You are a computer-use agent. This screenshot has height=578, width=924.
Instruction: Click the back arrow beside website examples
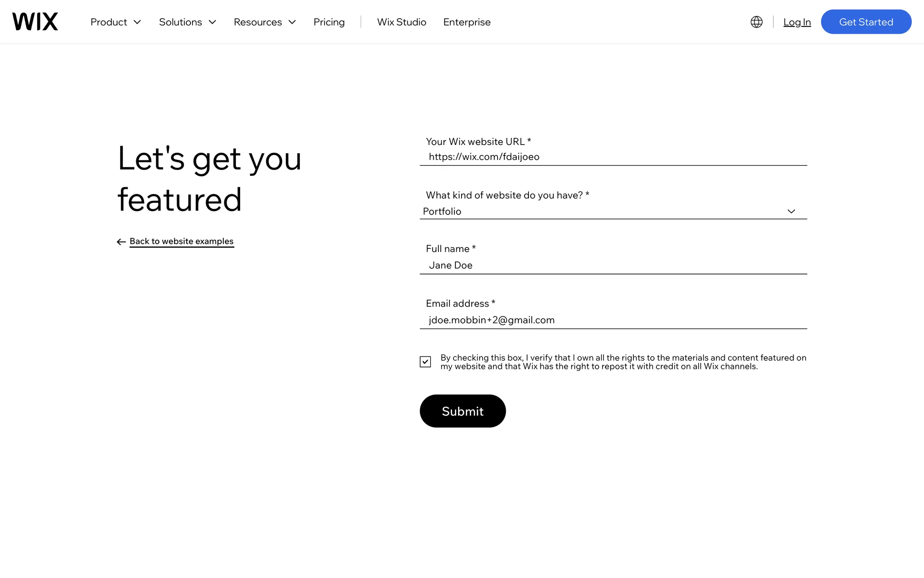(121, 242)
